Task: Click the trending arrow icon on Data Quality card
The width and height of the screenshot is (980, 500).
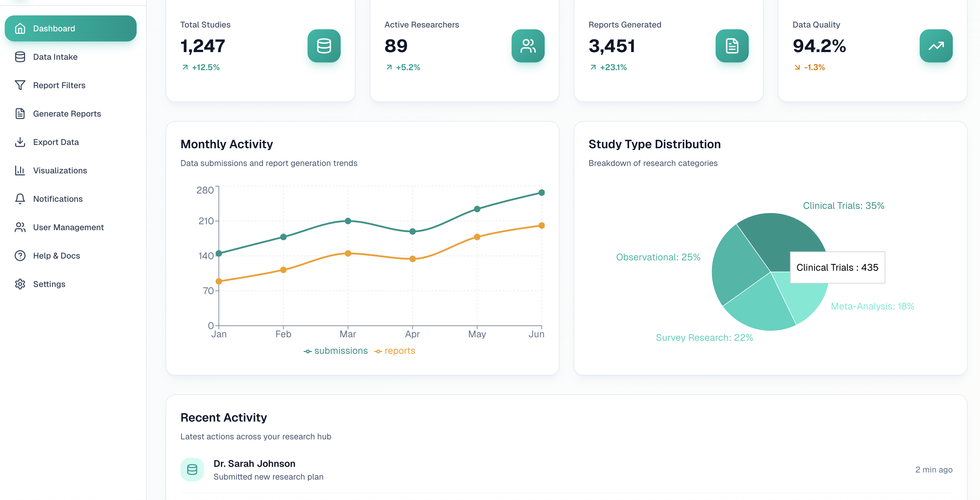Action: 936,46
